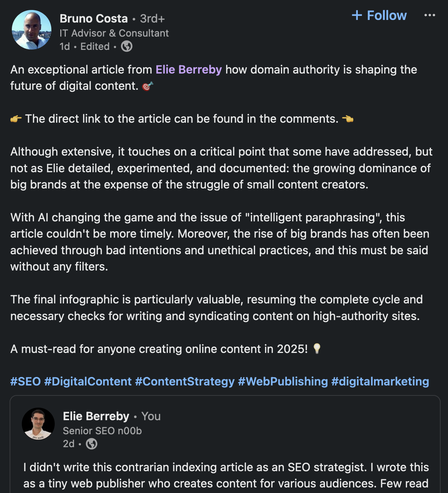
Task: Follow Bruno Costa
Action: (x=379, y=15)
